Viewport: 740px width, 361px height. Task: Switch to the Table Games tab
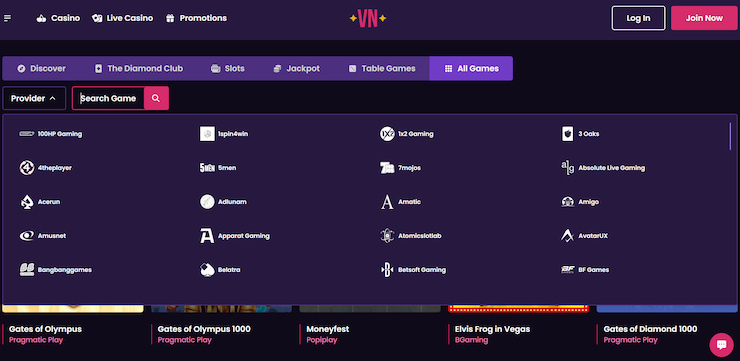tap(382, 68)
